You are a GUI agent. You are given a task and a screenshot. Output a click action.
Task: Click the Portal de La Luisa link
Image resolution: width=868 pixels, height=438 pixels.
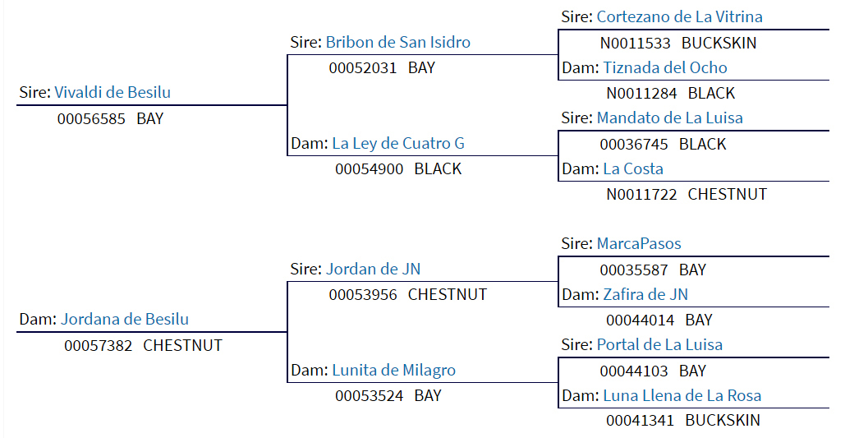pos(659,345)
